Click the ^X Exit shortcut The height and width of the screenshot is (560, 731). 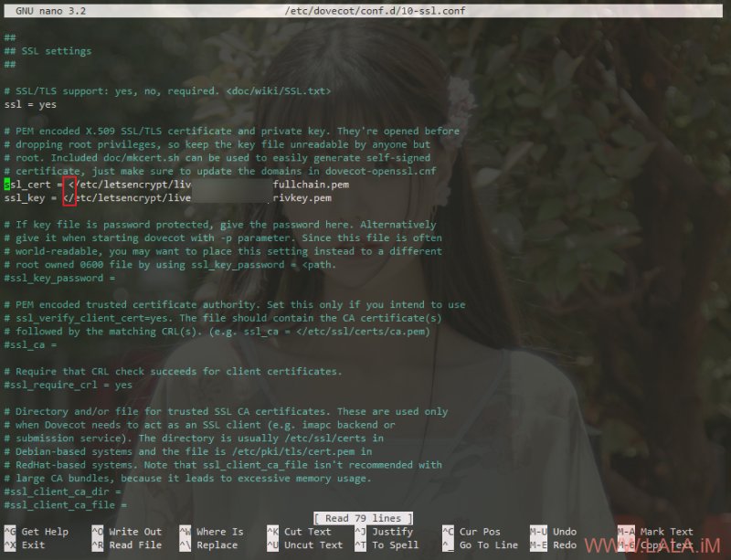[25, 545]
